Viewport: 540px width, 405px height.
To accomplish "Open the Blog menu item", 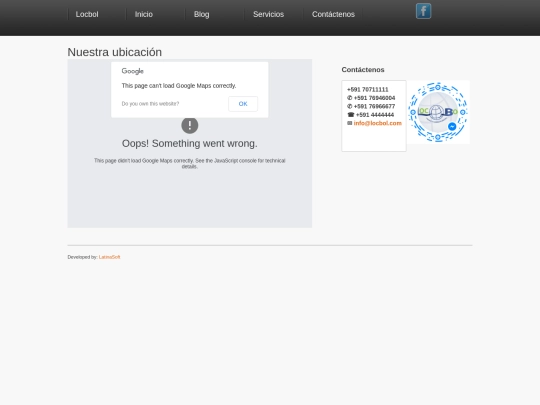I will pyautogui.click(x=201, y=14).
